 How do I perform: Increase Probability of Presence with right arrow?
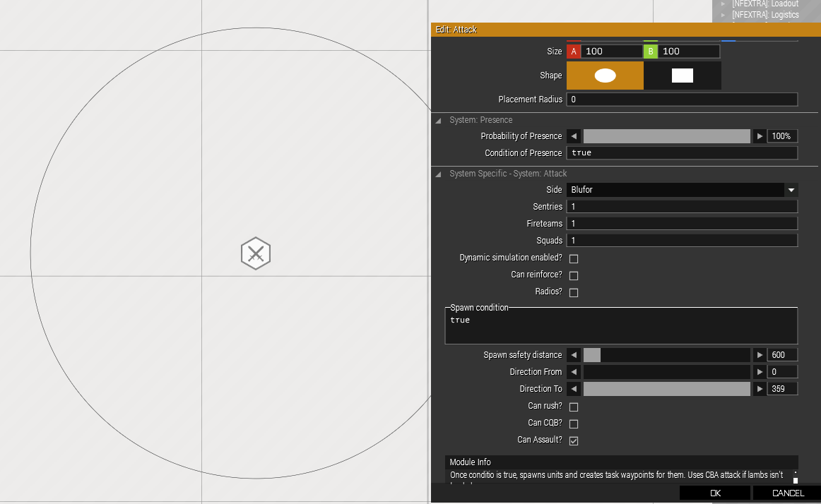(x=760, y=136)
